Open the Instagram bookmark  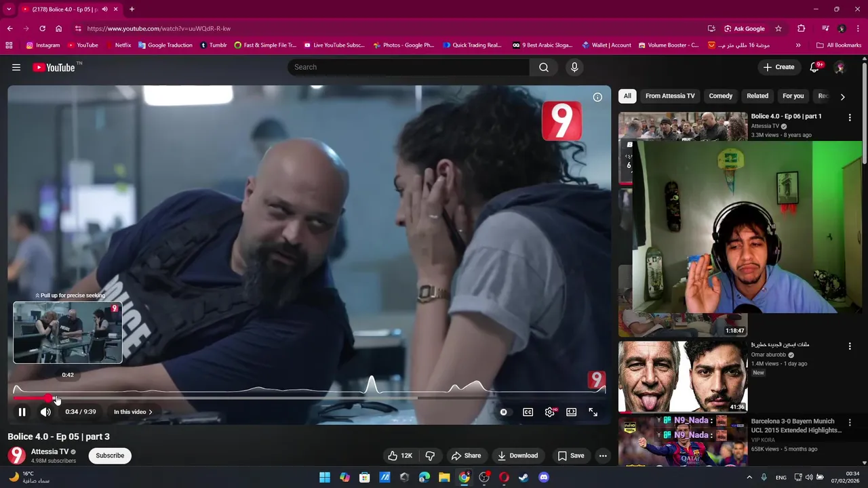43,45
